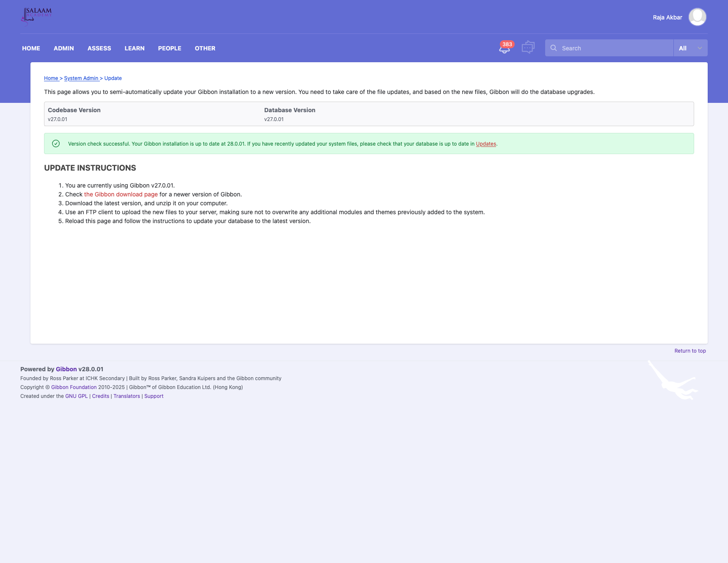Click 'Download the latest version' instruction
The width and height of the screenshot is (728, 563).
146,203
